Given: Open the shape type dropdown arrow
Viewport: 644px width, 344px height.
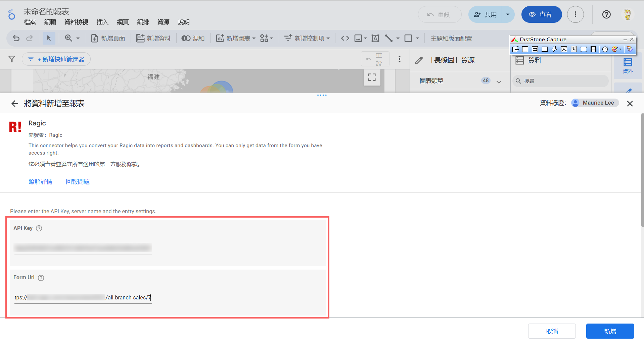Looking at the screenshot, I should (417, 38).
